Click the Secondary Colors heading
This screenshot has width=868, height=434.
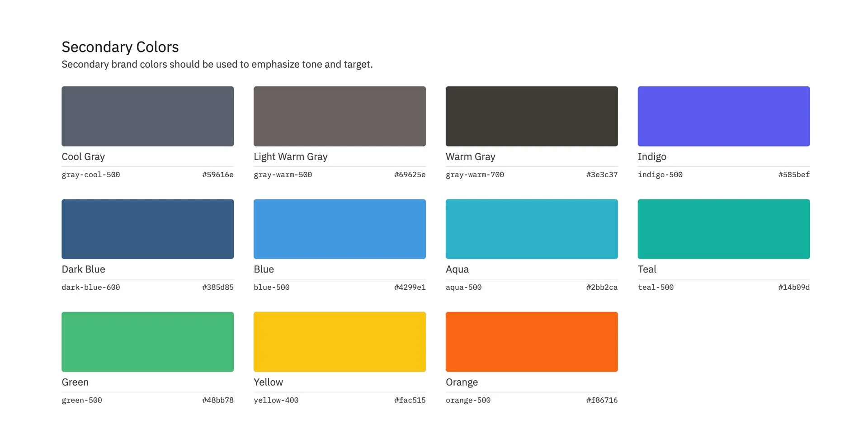(x=120, y=47)
